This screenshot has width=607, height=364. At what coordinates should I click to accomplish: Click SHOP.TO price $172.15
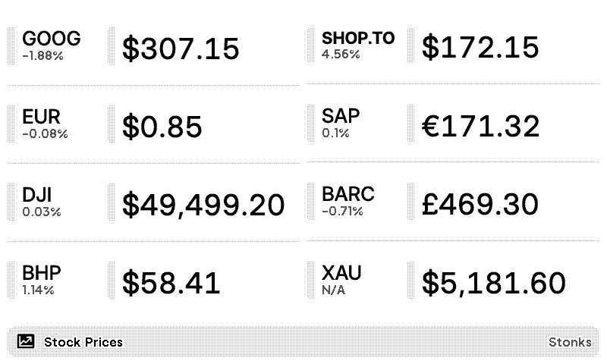point(480,47)
